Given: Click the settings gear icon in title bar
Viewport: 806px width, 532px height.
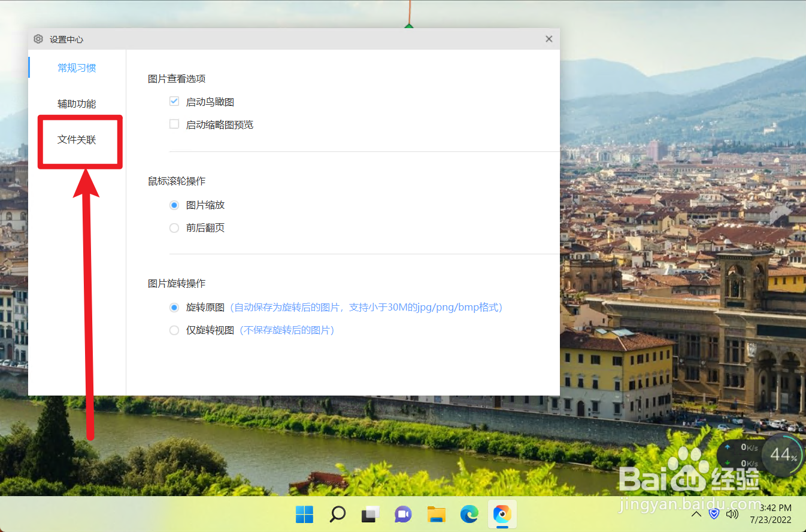Looking at the screenshot, I should 38,38.
